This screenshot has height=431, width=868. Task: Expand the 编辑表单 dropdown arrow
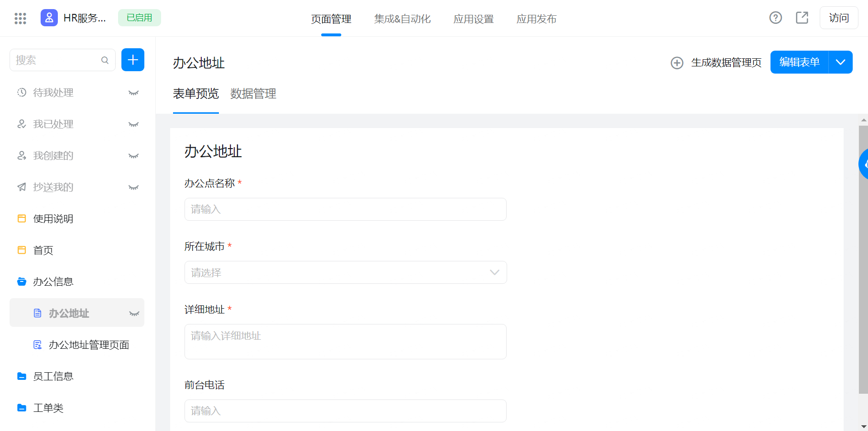pos(840,63)
